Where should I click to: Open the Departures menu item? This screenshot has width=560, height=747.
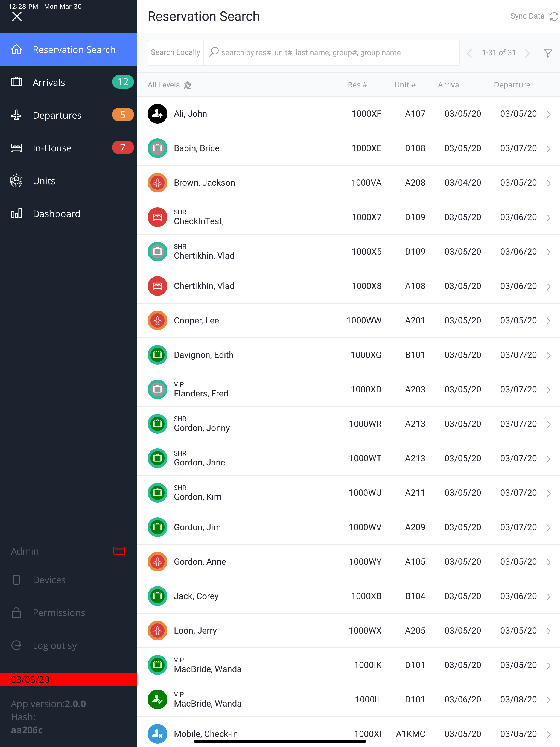pos(68,115)
